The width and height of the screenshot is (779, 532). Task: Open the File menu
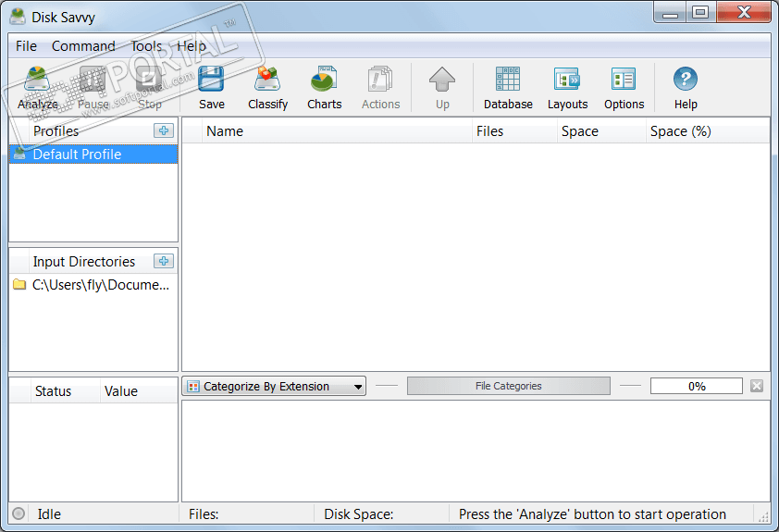pos(26,46)
